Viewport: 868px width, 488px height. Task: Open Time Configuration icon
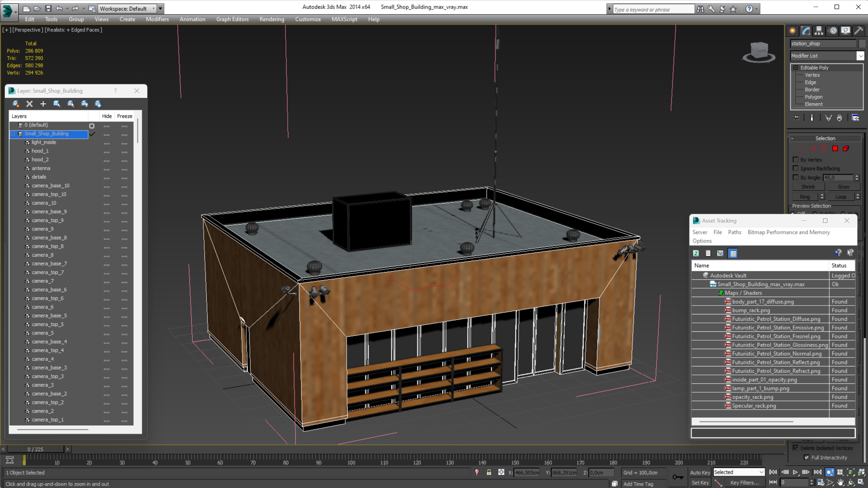pos(821,483)
